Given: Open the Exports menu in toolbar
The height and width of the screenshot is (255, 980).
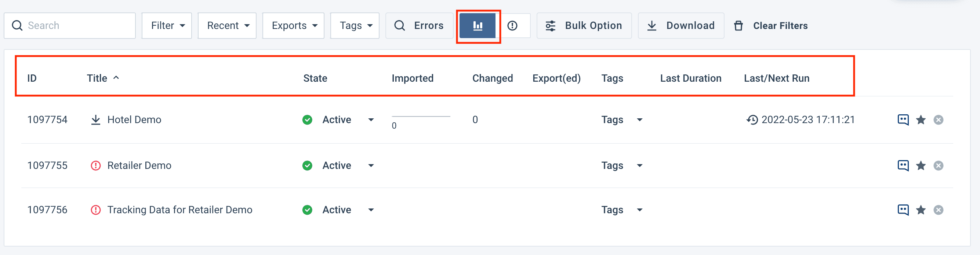Looking at the screenshot, I should [293, 26].
